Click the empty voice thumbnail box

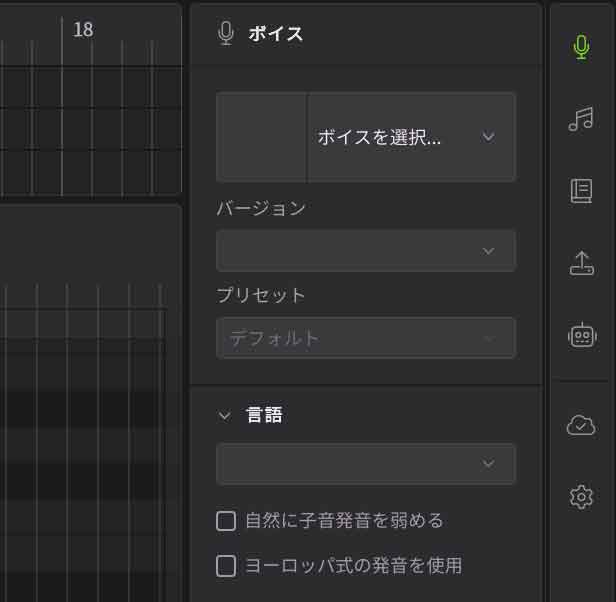[x=262, y=138]
